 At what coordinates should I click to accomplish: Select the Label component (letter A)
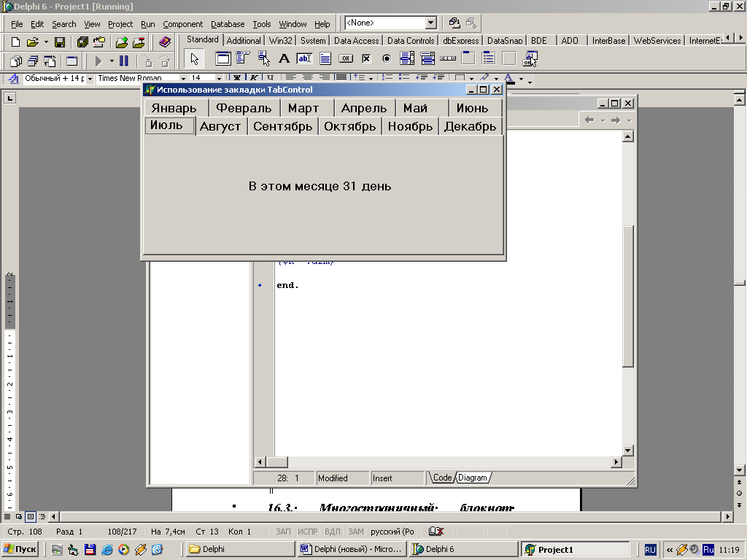[284, 58]
